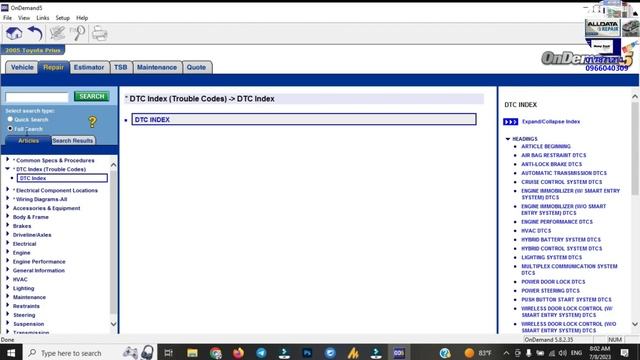Viewport: 640px width, 360px height.
Task: Expand Body & Frame tree node
Action: pyautogui.click(x=8, y=217)
